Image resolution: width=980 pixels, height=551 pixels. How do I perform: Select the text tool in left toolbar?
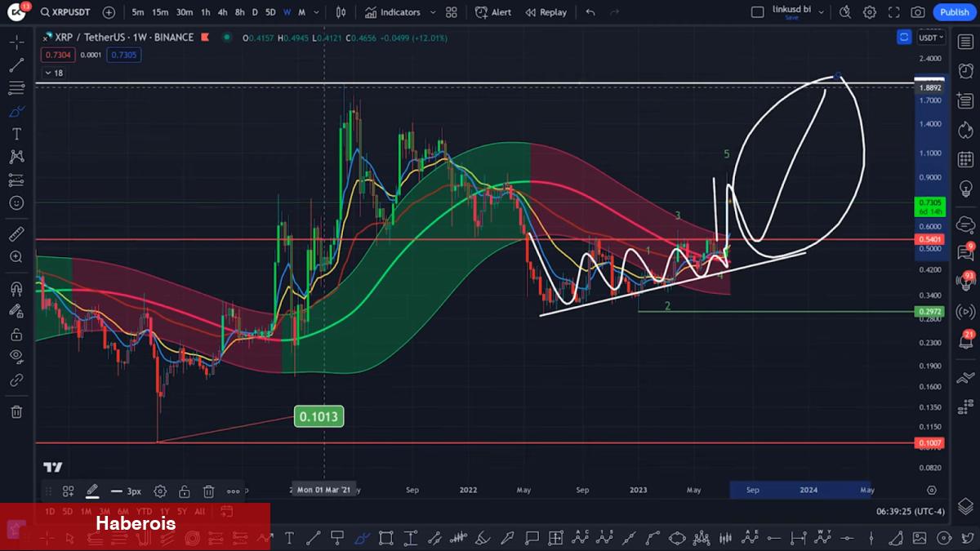tap(16, 134)
